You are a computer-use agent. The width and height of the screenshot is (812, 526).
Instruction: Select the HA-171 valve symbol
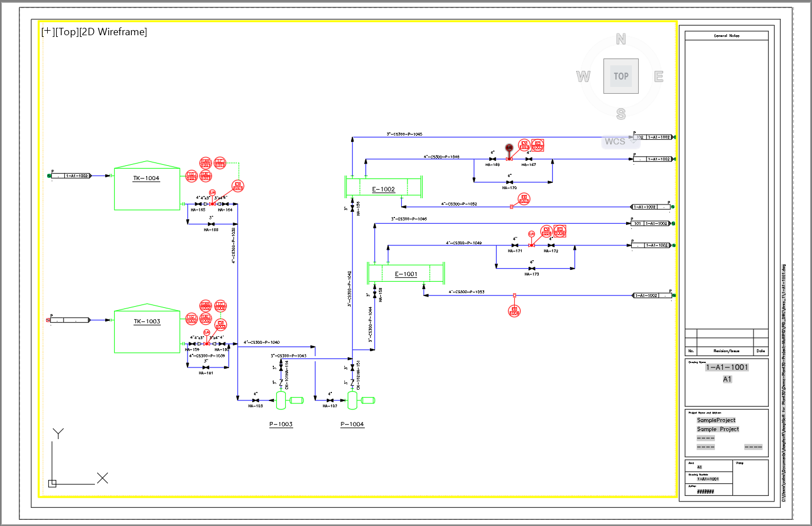(515, 245)
